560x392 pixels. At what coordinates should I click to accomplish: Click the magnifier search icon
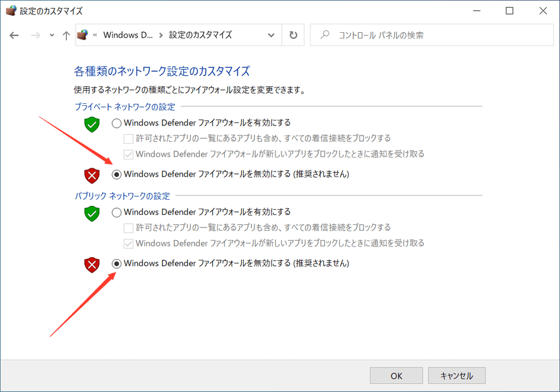click(x=324, y=35)
